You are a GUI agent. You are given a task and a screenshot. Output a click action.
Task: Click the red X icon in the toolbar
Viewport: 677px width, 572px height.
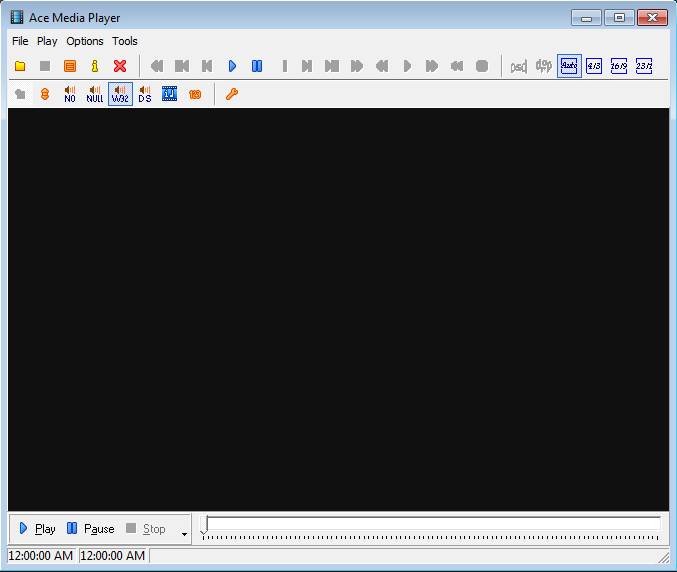point(120,66)
